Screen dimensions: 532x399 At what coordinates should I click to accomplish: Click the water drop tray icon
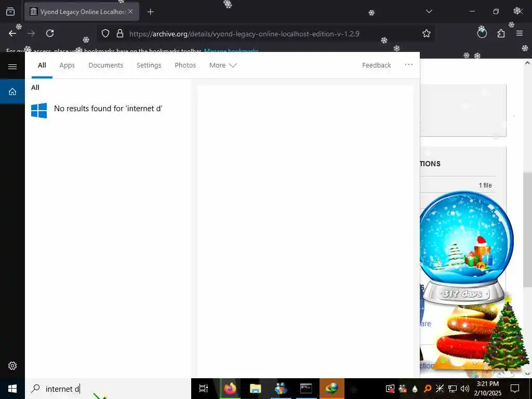click(x=415, y=389)
